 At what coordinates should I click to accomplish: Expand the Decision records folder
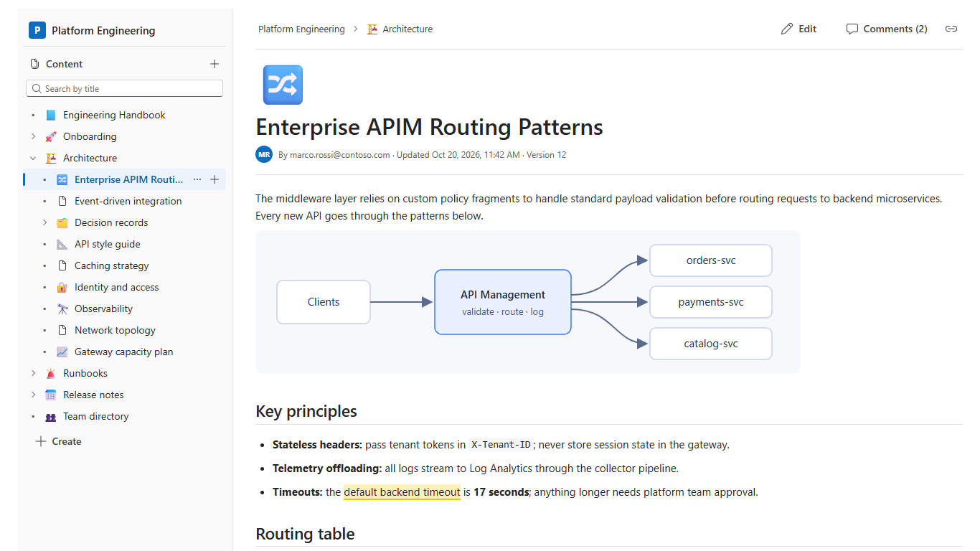coord(44,222)
